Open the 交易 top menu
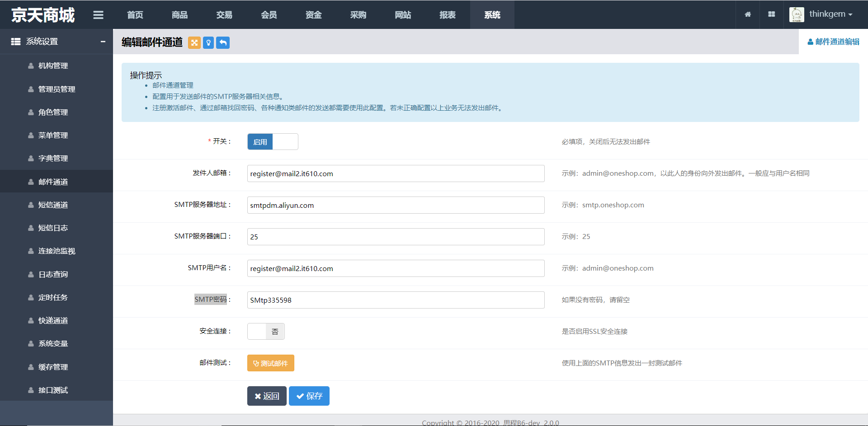Image resolution: width=868 pixels, height=426 pixels. tap(224, 15)
